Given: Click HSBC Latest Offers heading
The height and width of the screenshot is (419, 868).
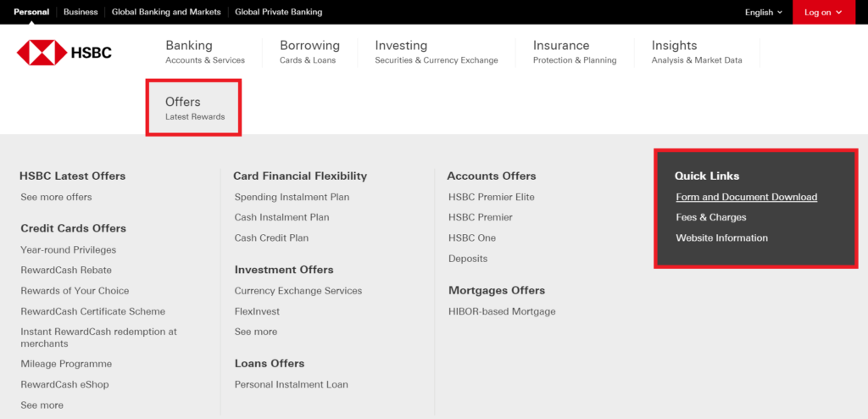Looking at the screenshot, I should (73, 176).
